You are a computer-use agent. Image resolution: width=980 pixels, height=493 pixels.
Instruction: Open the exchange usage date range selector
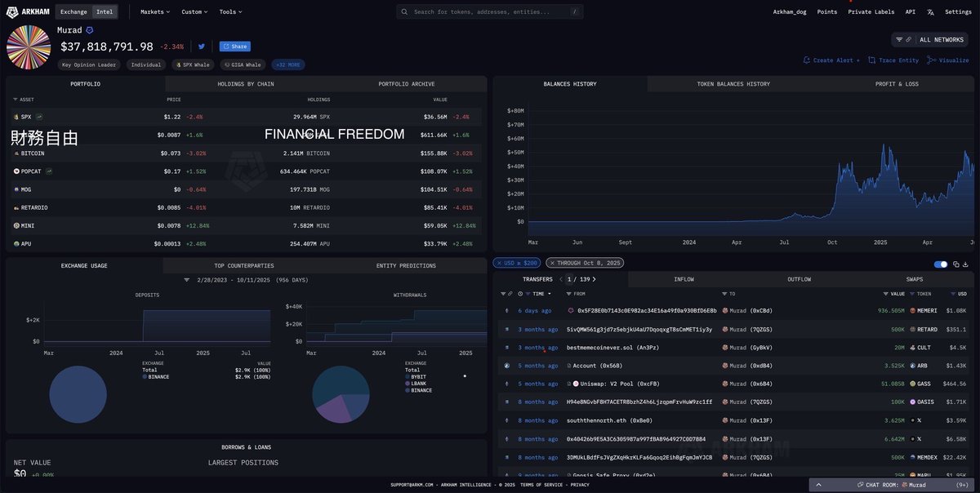(246, 279)
